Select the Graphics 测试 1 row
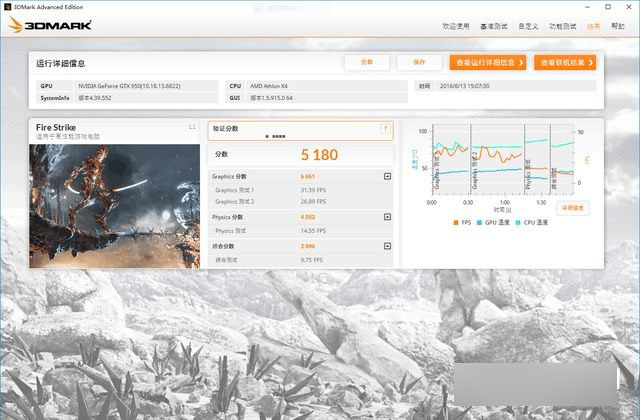Screen dimensions: 640x420 click(300, 190)
